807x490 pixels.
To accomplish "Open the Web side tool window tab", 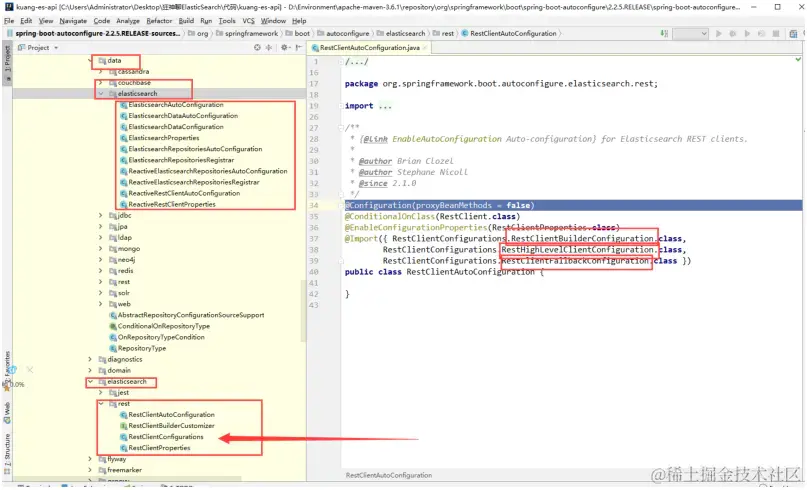I will 7,412.
